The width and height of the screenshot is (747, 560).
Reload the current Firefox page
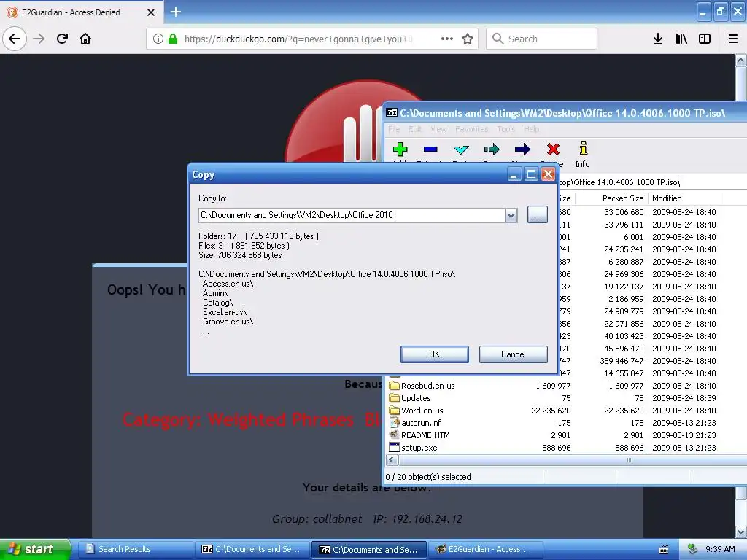[62, 39]
